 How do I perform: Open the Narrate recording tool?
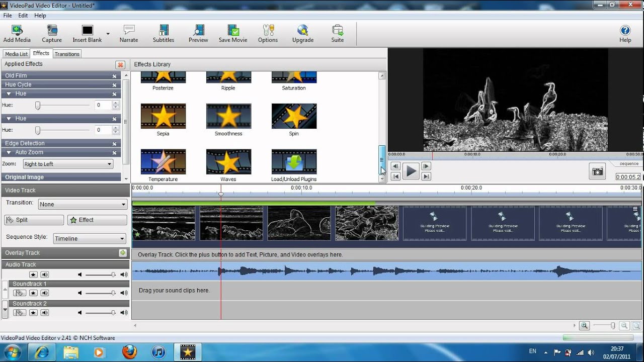coord(129,34)
